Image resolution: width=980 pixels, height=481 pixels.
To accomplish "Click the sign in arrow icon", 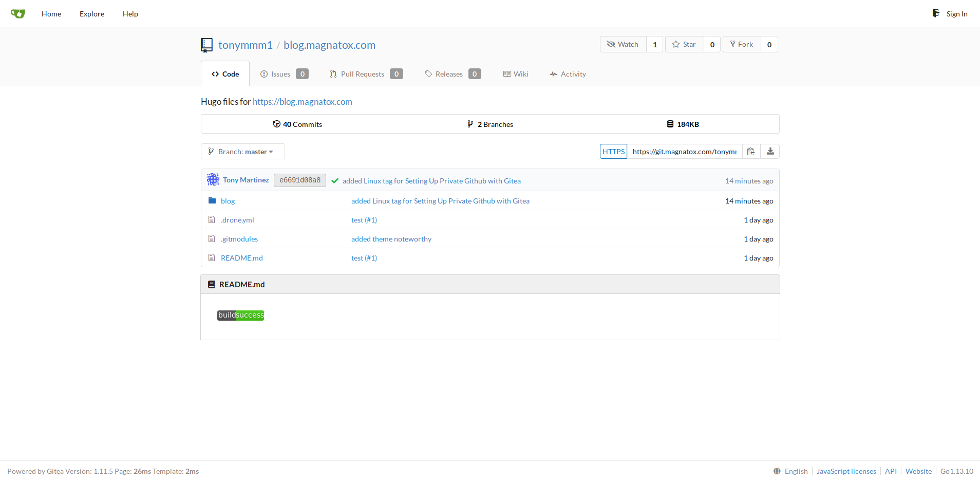I will 936,13.
